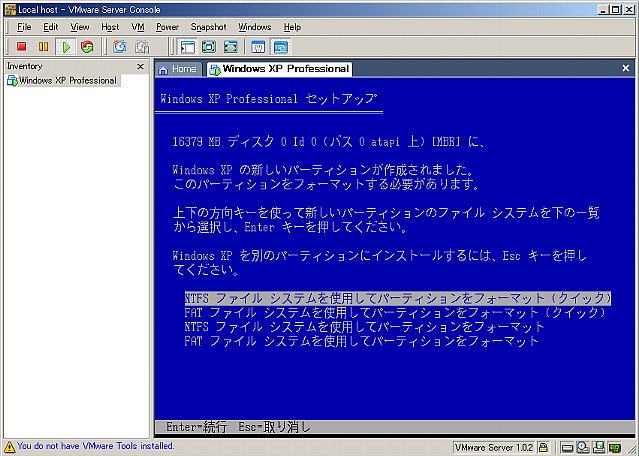Image resolution: width=639 pixels, height=456 pixels.
Task: Open the Edit menu
Action: coord(51,27)
